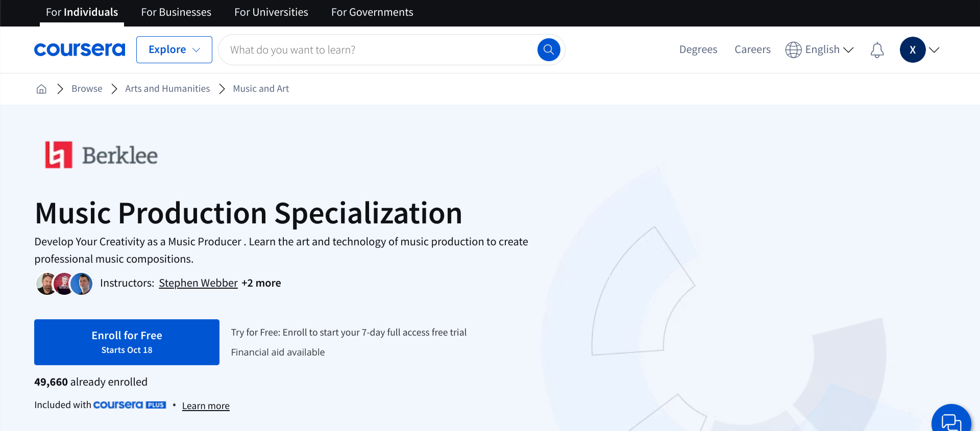The height and width of the screenshot is (431, 980).
Task: Expand the profile menu chevron
Action: [934, 50]
